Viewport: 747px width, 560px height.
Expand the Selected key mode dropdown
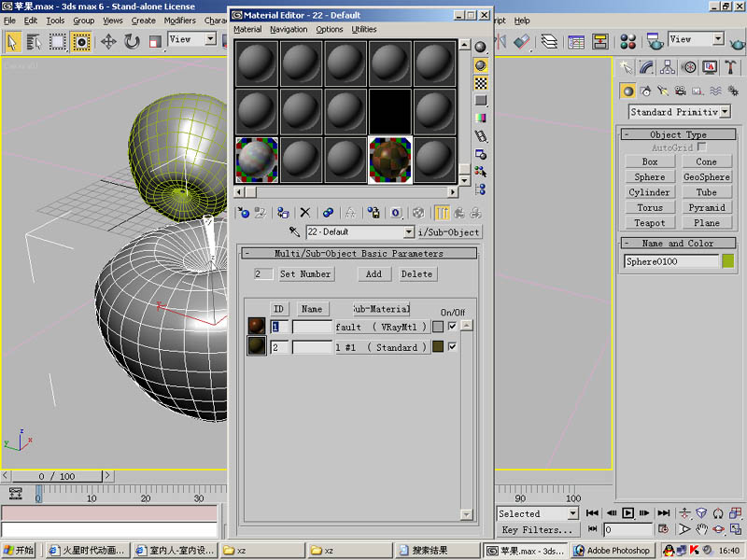(x=571, y=513)
